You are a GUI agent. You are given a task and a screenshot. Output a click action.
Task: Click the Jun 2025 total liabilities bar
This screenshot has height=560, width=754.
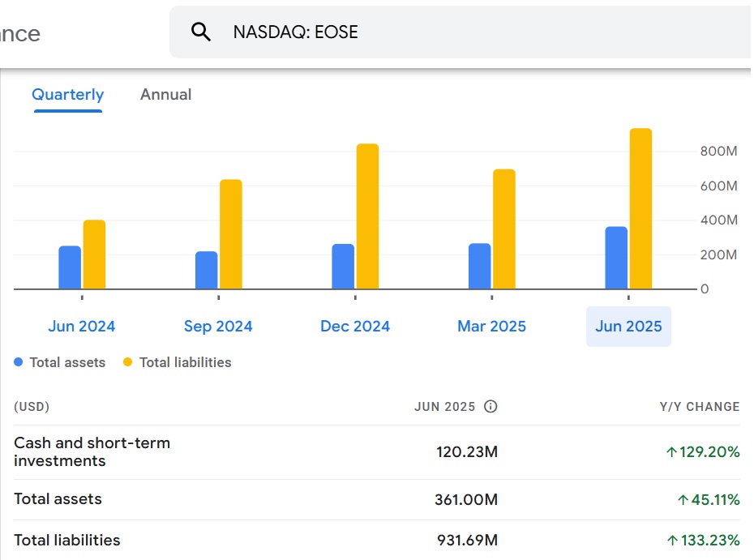(640, 208)
